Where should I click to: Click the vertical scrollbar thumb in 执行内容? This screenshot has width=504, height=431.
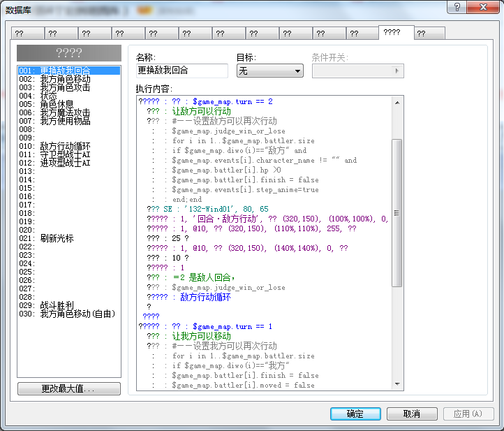pos(397,212)
